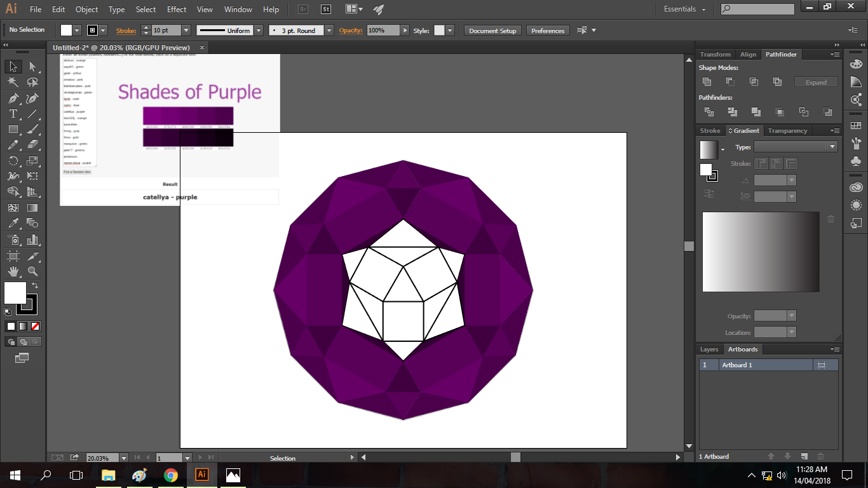Enable Draw Behind mode

[x=24, y=341]
